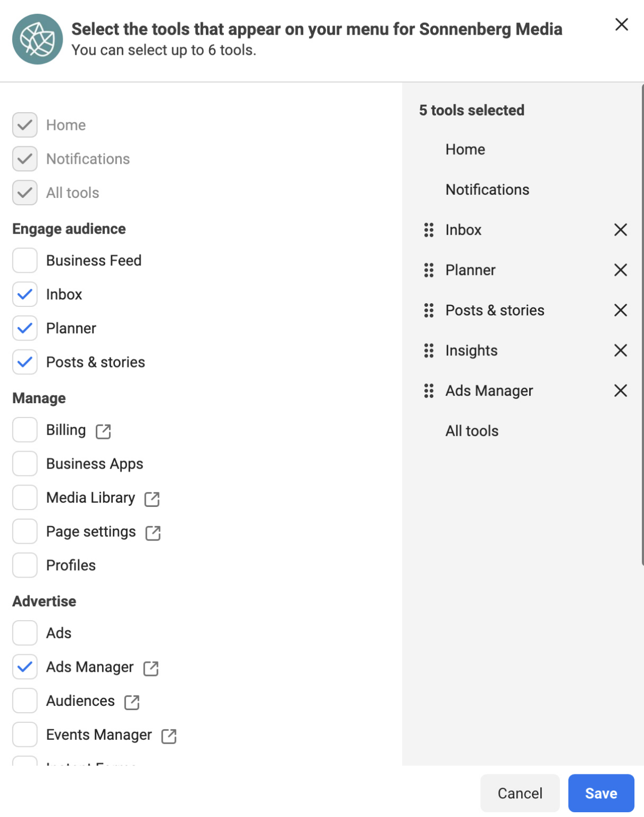Image resolution: width=644 pixels, height=817 pixels.
Task: Click X next to Posts & stories
Action: (620, 310)
